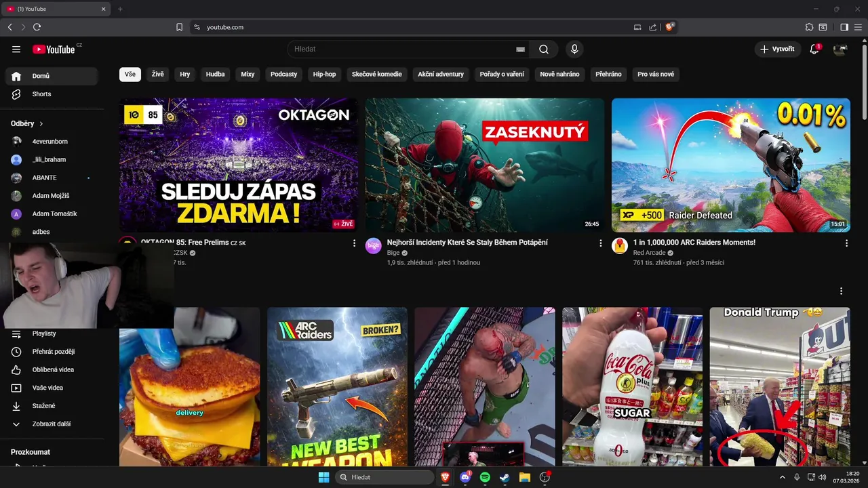Expand Zobrazit další in the sidebar
Viewport: 868px width, 488px height.
pyautogui.click(x=52, y=424)
